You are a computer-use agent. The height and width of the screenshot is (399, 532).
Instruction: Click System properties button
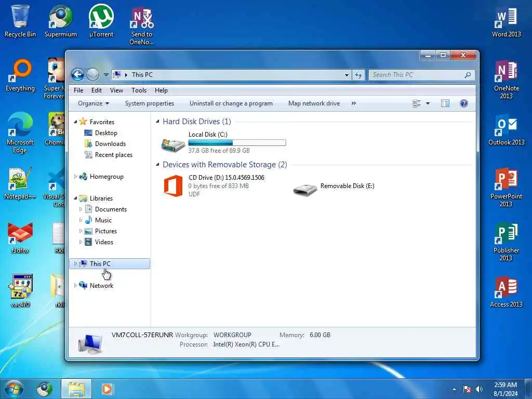tap(149, 103)
